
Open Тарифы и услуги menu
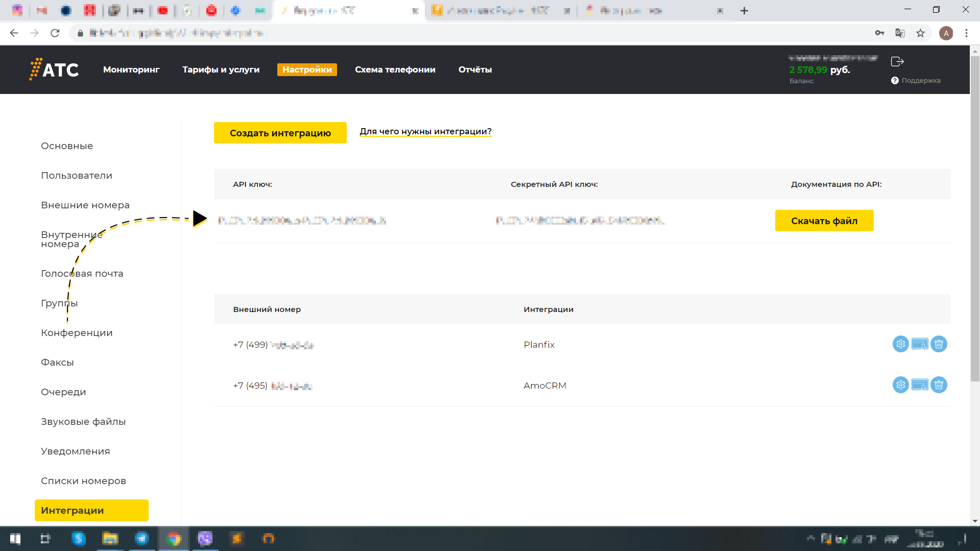click(x=221, y=69)
